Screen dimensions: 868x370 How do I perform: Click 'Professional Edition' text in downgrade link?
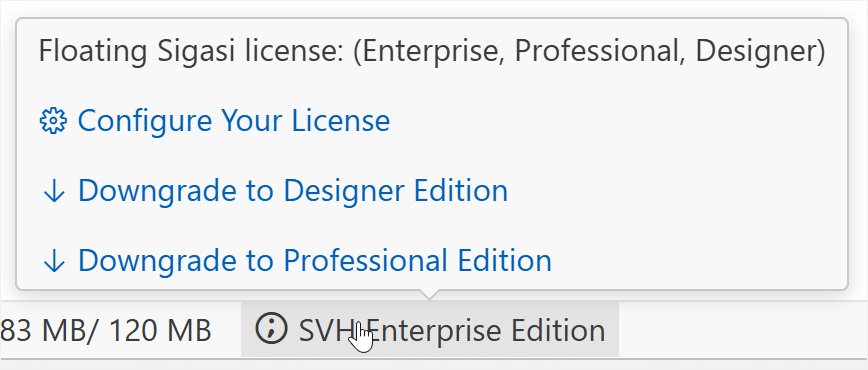(417, 261)
